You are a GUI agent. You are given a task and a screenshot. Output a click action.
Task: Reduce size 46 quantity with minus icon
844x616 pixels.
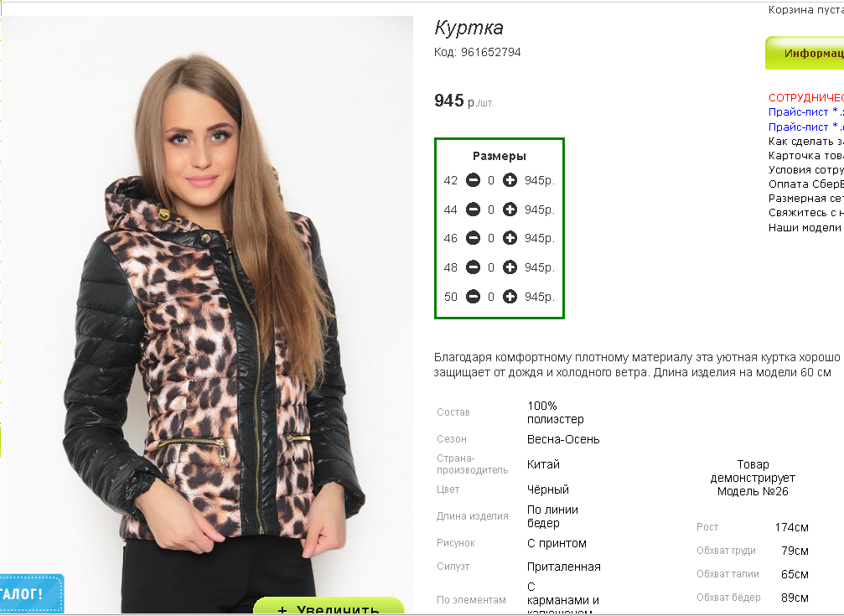pyautogui.click(x=473, y=238)
